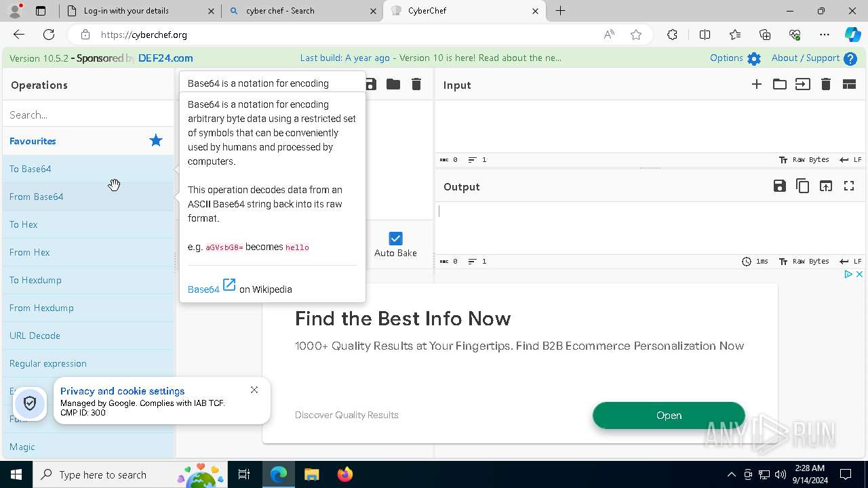Refresh the page
The image size is (868, 488).
click(49, 35)
